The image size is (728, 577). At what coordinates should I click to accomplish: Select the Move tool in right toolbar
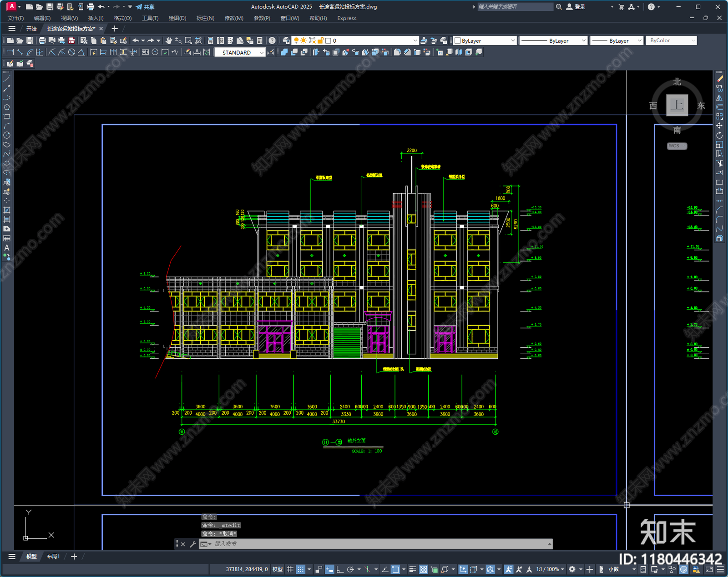point(719,126)
